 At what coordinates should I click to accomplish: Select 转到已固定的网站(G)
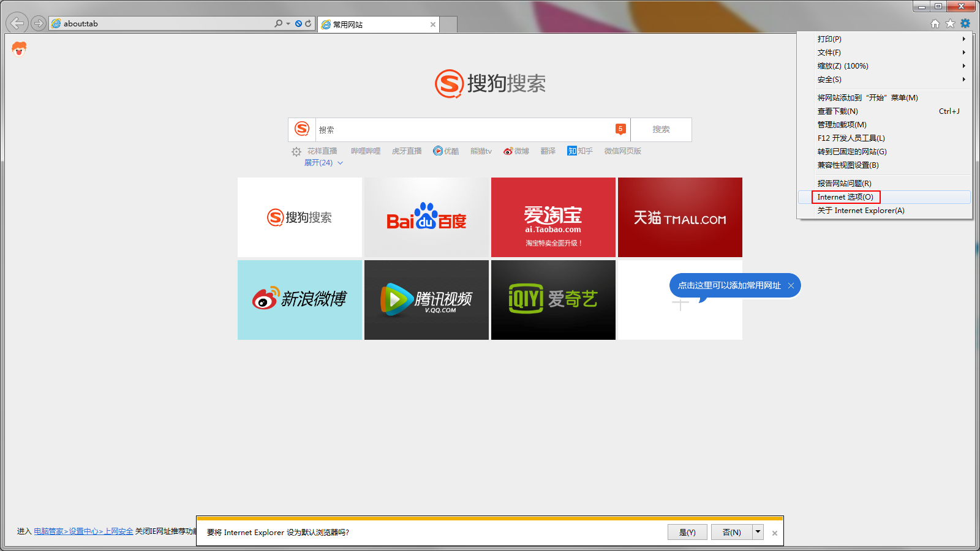[885, 151]
